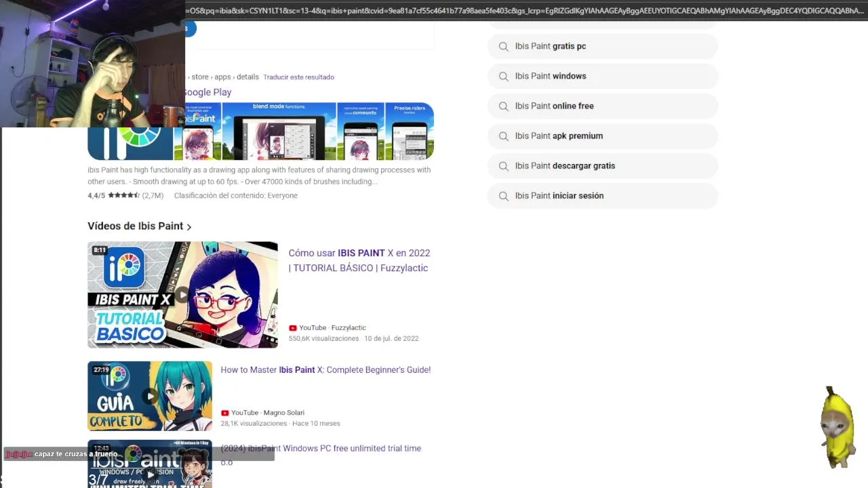Click the ibis Paint description snippet text
The width and height of the screenshot is (868, 488).
click(259, 176)
